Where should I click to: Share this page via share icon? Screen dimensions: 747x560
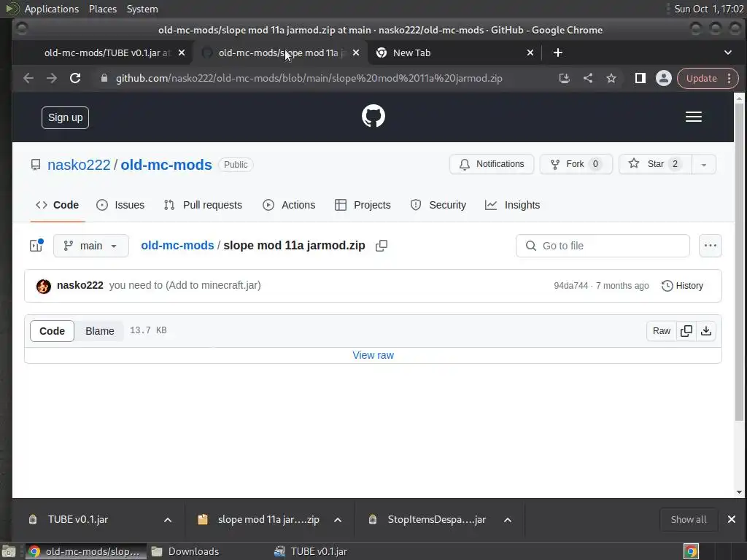[x=588, y=78]
